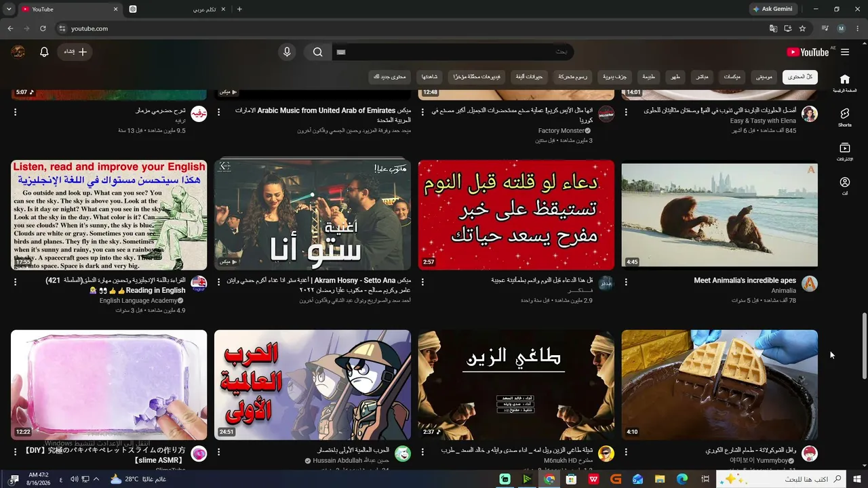Open the Chrome profile M button
The width and height of the screenshot is (868, 488).
842,28
